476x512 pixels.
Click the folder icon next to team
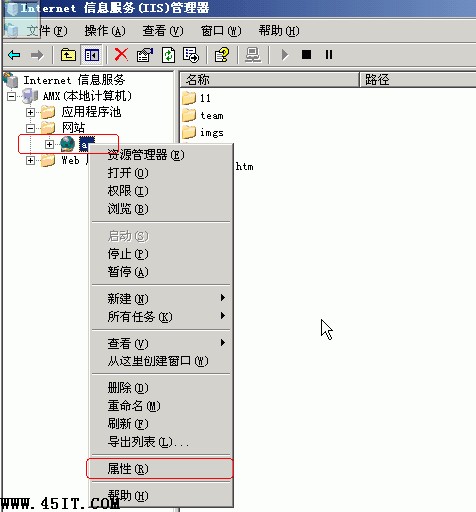(189, 115)
